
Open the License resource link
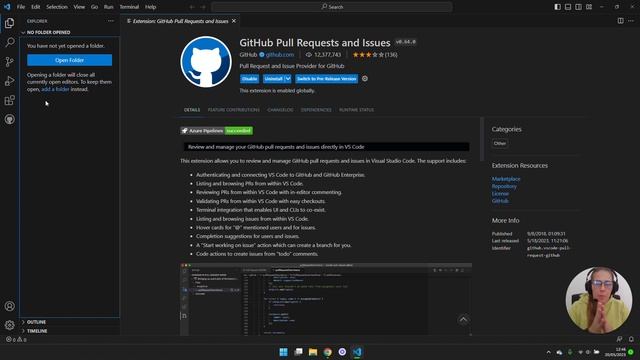tap(500, 193)
